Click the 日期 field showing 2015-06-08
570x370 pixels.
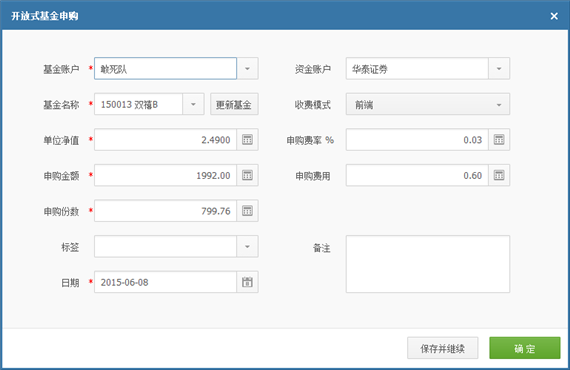(165, 282)
